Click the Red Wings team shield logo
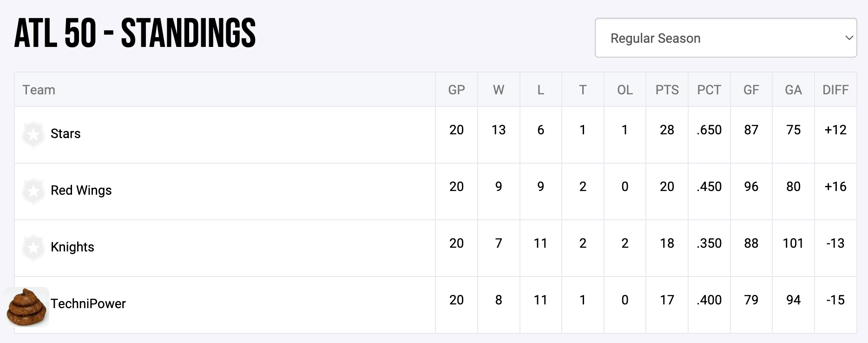 [x=33, y=191]
